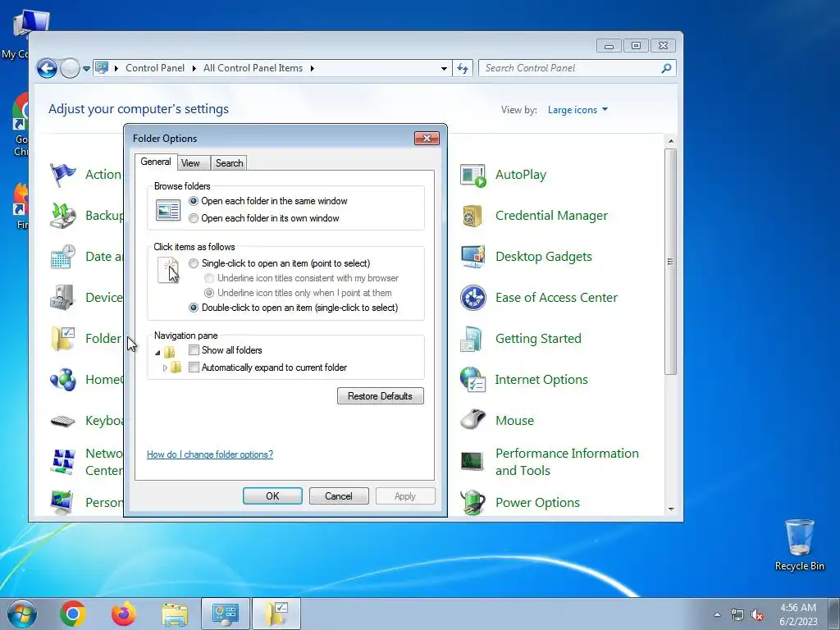Open the View by Large icons dropdown

point(577,110)
